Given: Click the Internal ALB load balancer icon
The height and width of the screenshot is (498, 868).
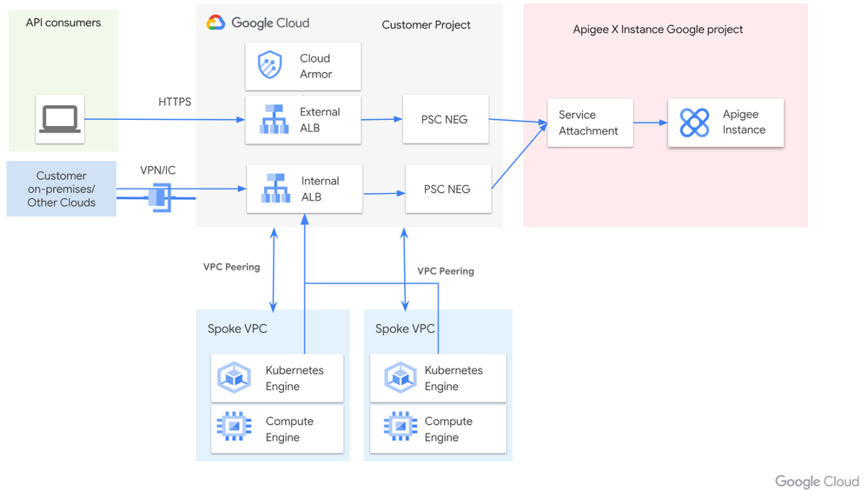Looking at the screenshot, I should [275, 189].
